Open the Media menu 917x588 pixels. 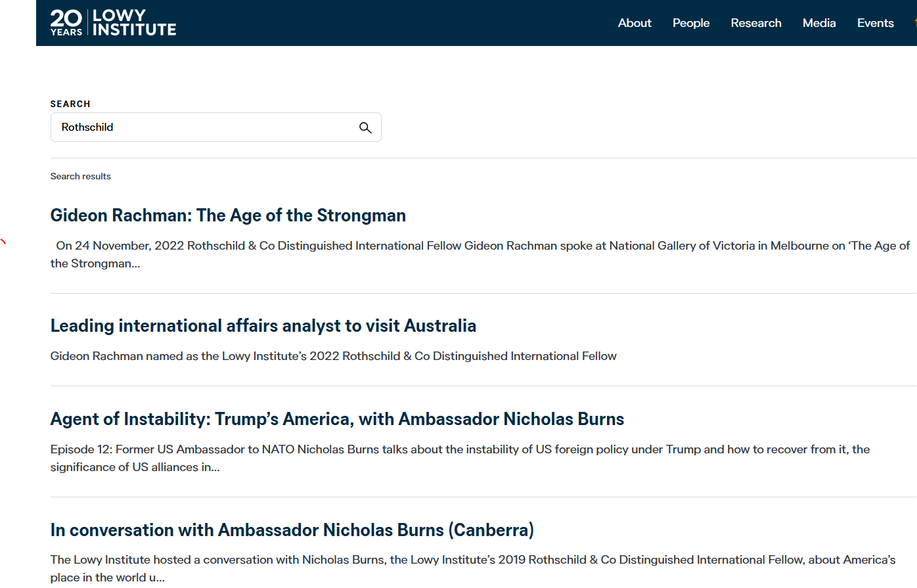click(819, 23)
